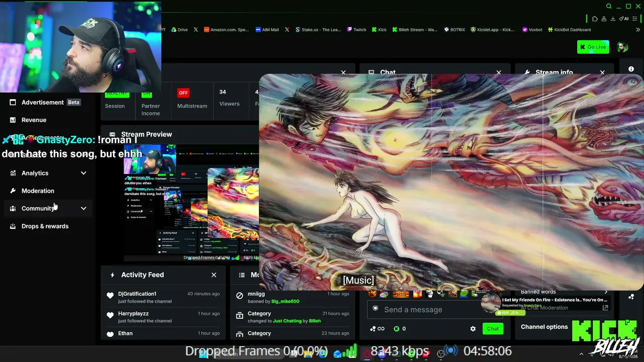
Task: Open the profile avatar menu
Action: (x=622, y=47)
